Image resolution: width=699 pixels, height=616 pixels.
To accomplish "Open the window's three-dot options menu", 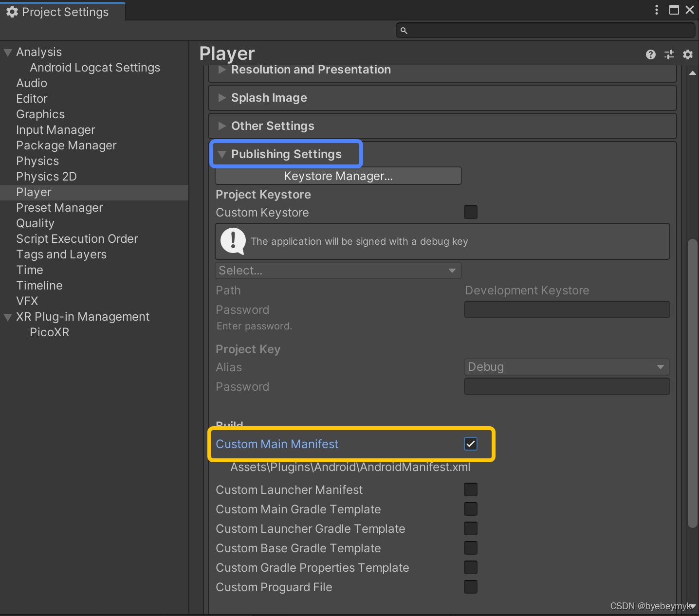I will tap(657, 10).
